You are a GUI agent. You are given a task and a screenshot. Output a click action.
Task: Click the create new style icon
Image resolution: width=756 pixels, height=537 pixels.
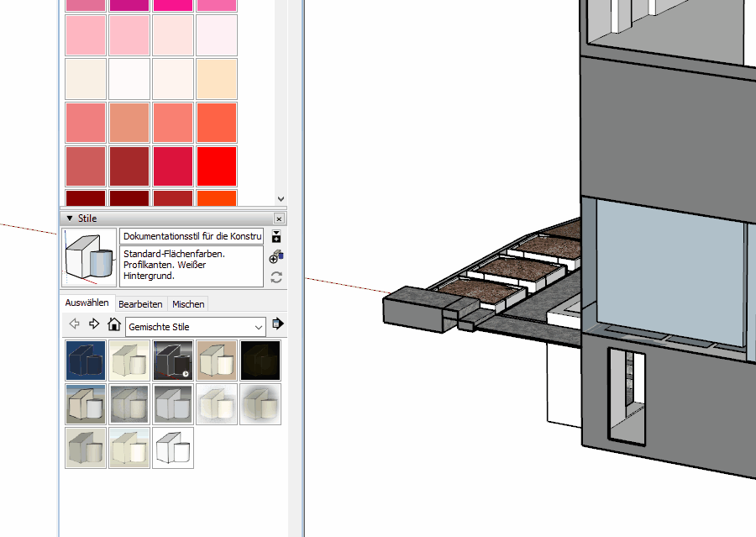(276, 257)
